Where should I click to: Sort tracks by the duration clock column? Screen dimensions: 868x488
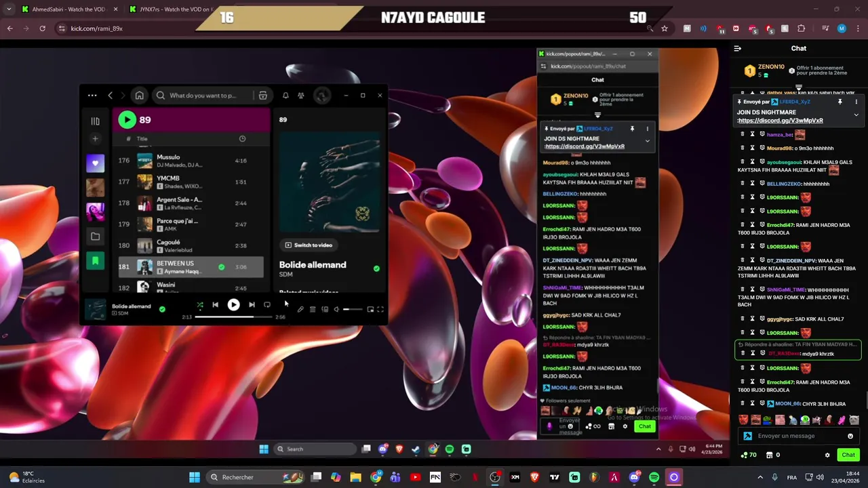[x=242, y=139]
